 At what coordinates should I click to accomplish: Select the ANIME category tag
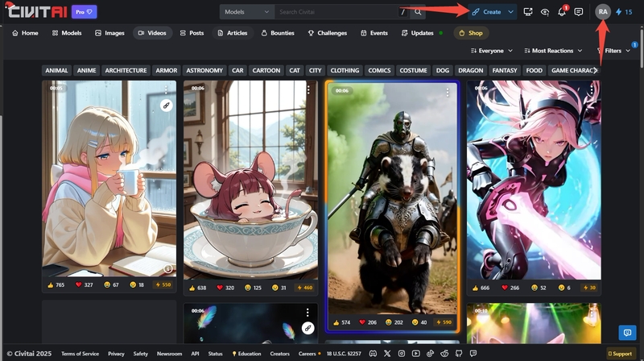point(86,70)
